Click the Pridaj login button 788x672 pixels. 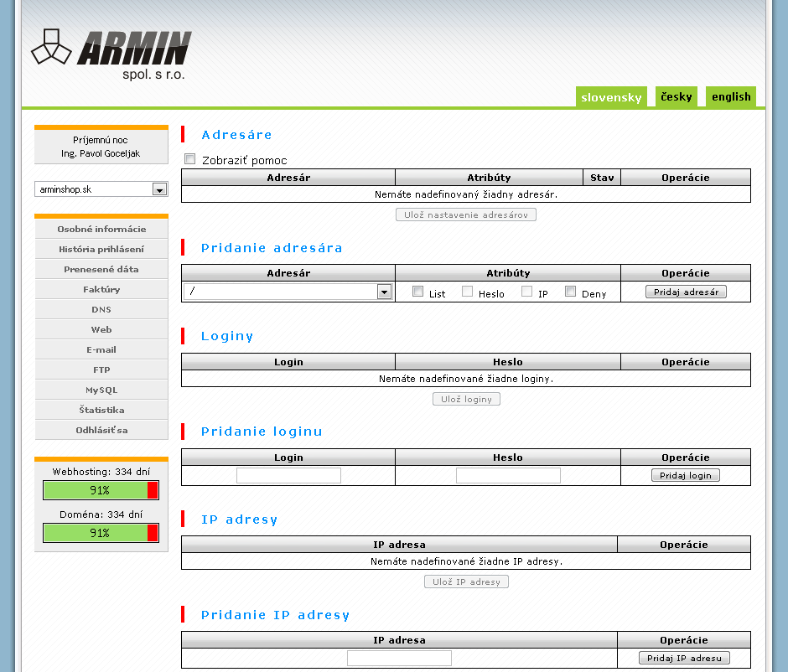[x=686, y=475]
